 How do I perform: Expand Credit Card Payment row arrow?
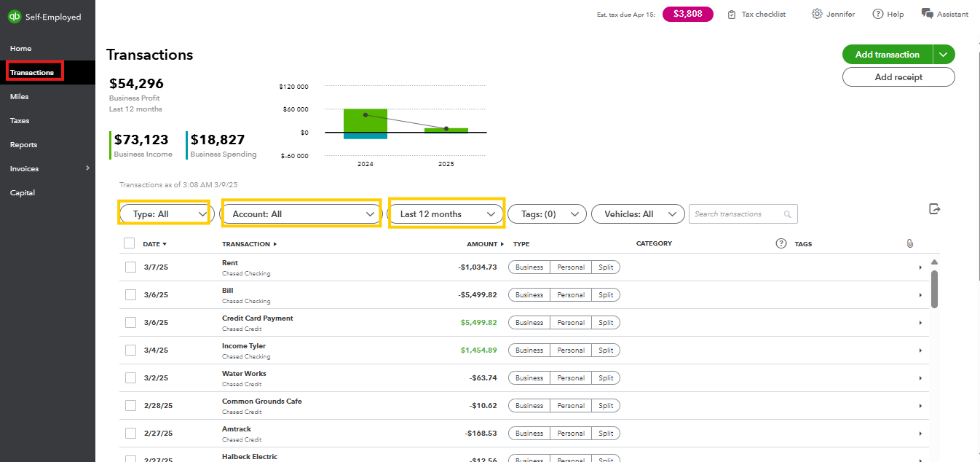pyautogui.click(x=920, y=323)
